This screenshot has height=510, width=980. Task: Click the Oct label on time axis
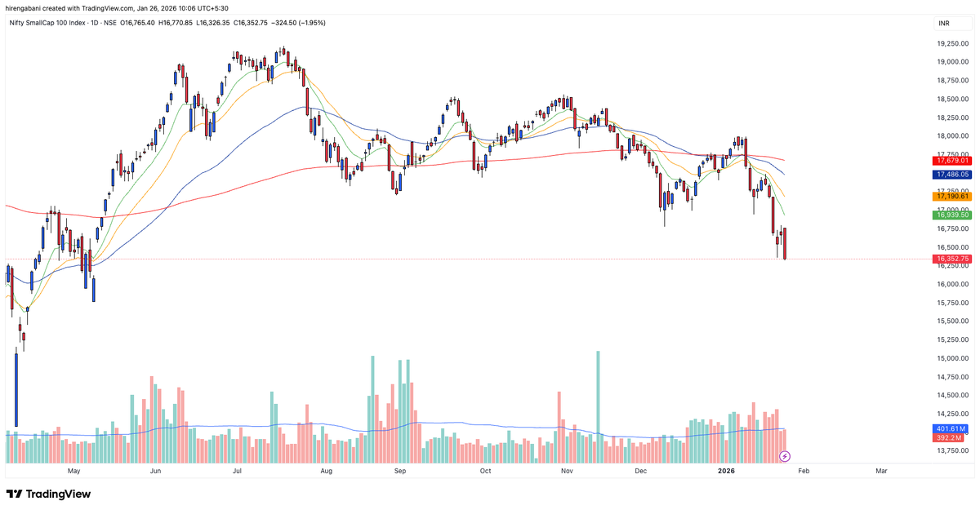click(x=485, y=471)
